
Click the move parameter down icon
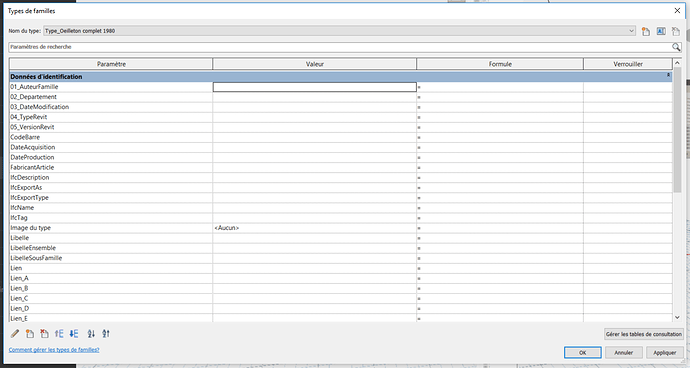pyautogui.click(x=73, y=334)
